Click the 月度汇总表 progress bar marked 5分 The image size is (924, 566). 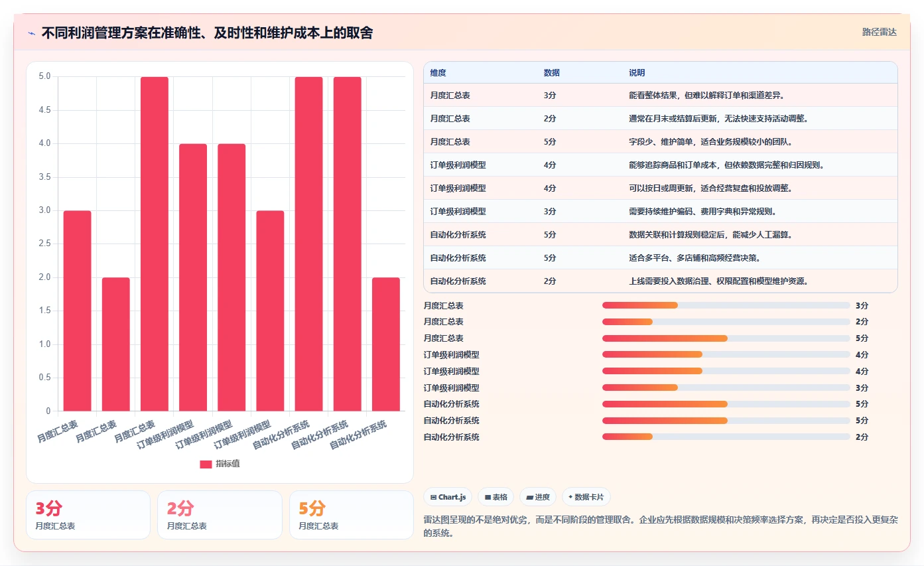pyautogui.click(x=726, y=338)
